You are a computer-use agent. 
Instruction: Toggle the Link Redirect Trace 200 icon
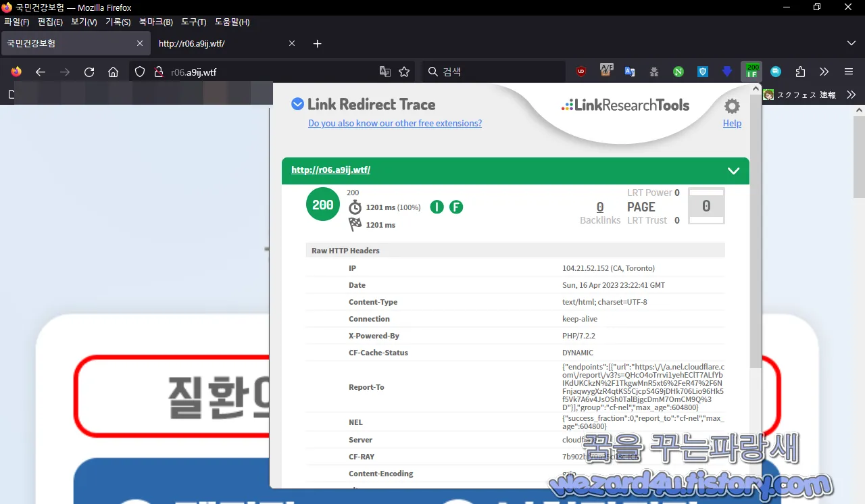[751, 72]
